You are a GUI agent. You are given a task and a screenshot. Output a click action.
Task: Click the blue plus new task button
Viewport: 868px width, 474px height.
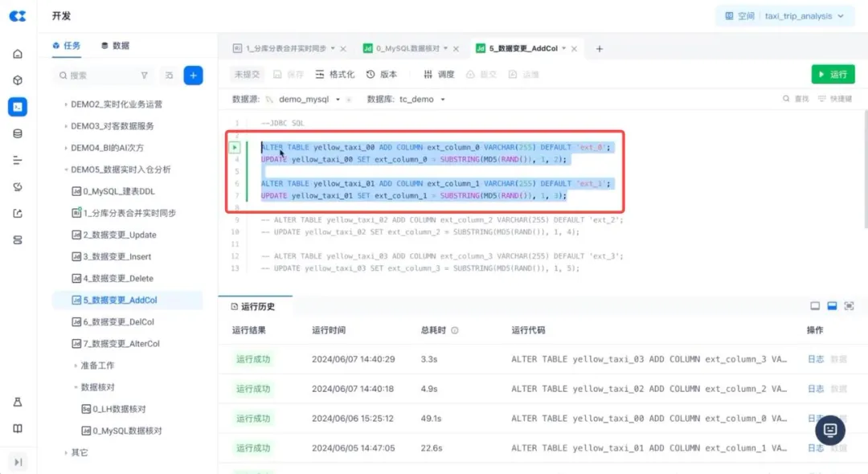click(193, 76)
